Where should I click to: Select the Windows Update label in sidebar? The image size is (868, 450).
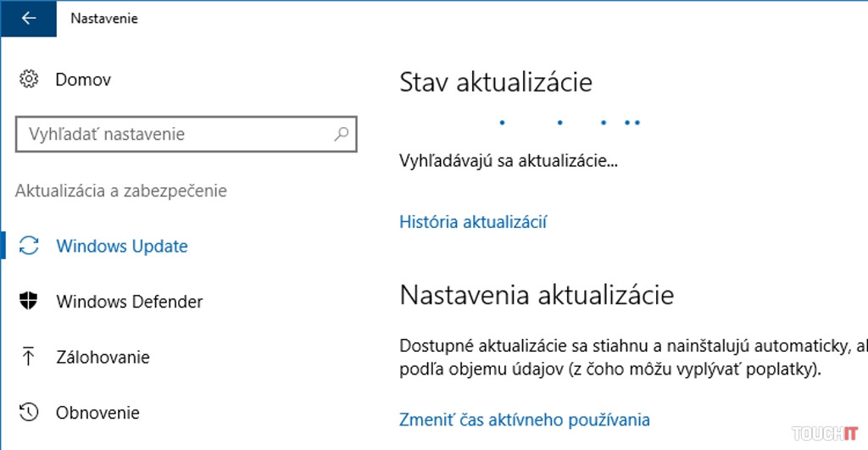[122, 247]
